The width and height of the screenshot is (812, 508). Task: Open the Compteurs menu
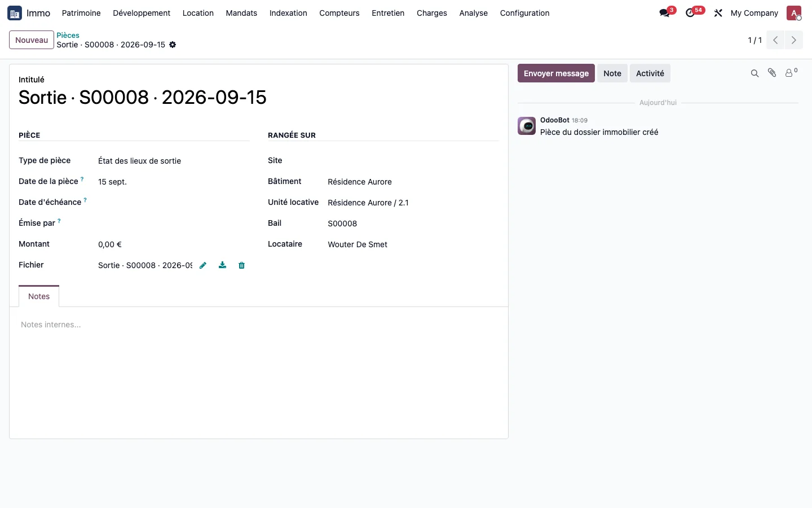(339, 13)
